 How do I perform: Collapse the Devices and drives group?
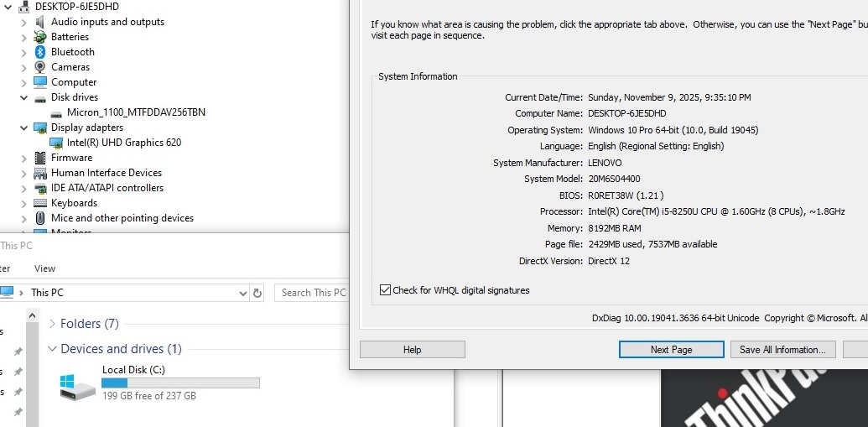[x=52, y=349]
